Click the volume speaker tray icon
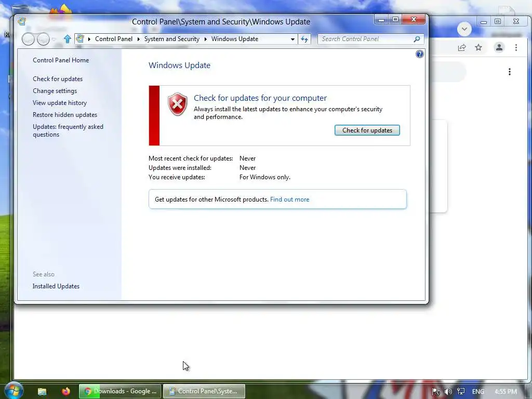This screenshot has height=399, width=532. pos(448,392)
